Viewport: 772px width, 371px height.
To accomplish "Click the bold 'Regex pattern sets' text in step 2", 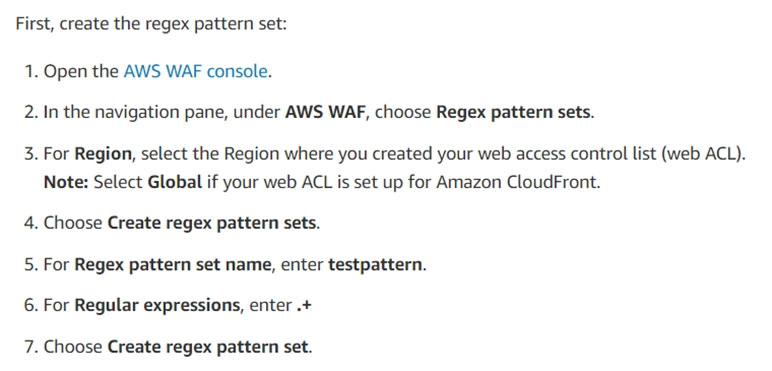I will point(513,112).
